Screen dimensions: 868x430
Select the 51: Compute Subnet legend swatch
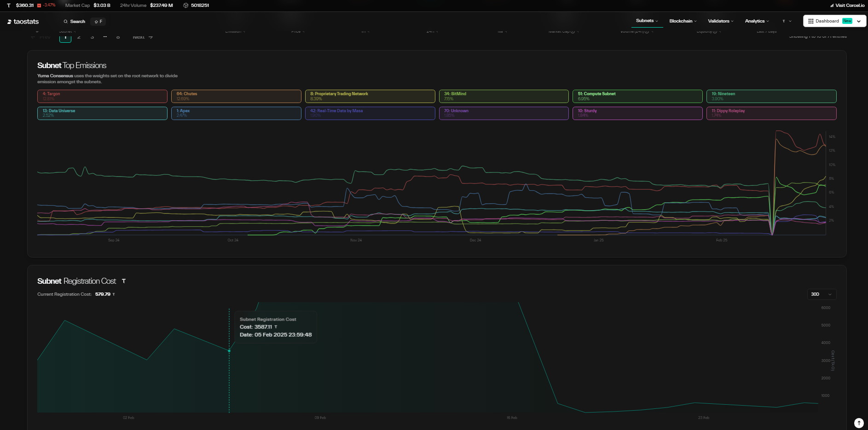tap(637, 96)
